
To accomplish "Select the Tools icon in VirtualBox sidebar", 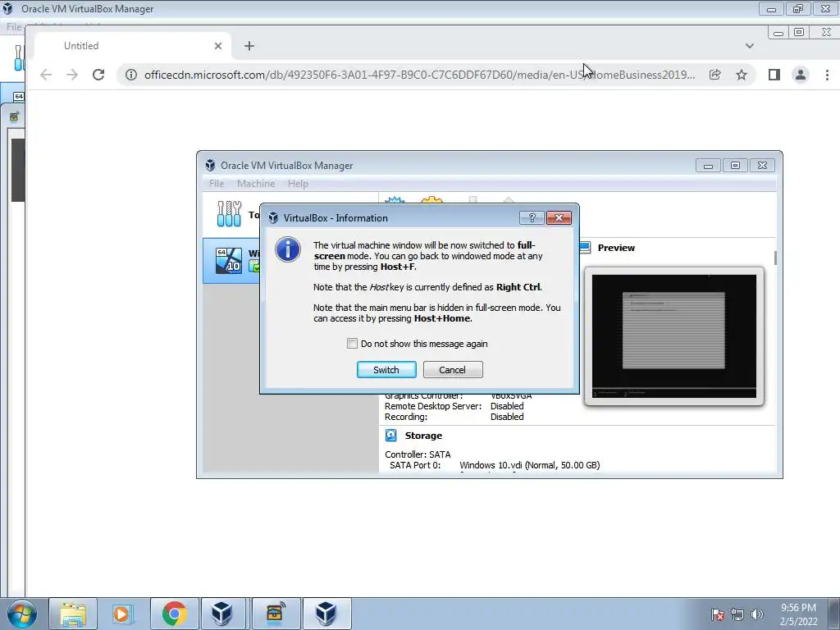I will (230, 214).
